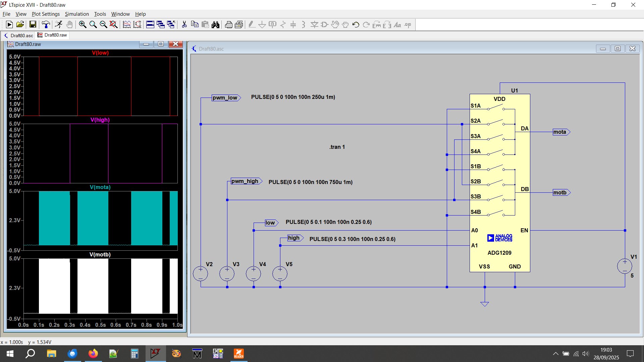Open the Control Panel hammer icon
Viewport: 644px width, 362px height.
point(46,24)
